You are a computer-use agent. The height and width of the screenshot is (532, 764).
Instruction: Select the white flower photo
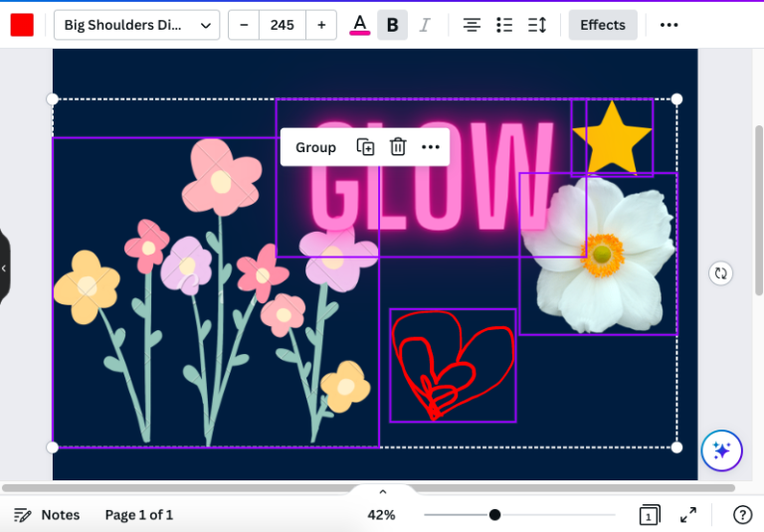599,254
